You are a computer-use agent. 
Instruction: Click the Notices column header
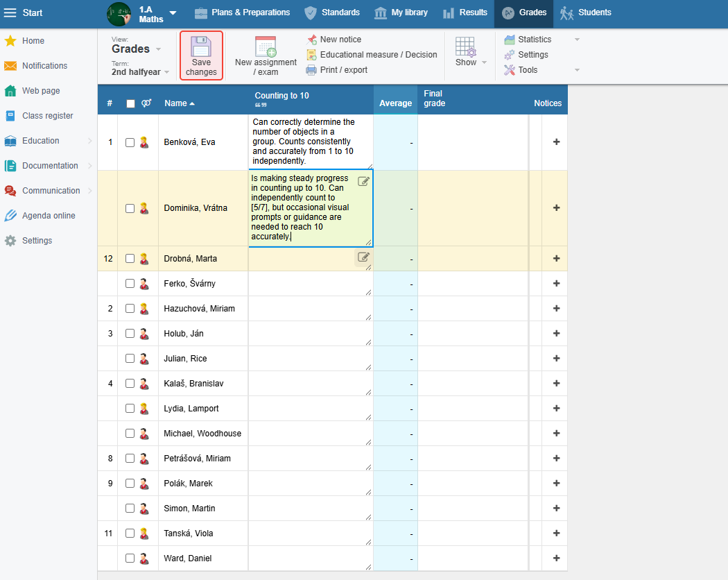(x=548, y=103)
